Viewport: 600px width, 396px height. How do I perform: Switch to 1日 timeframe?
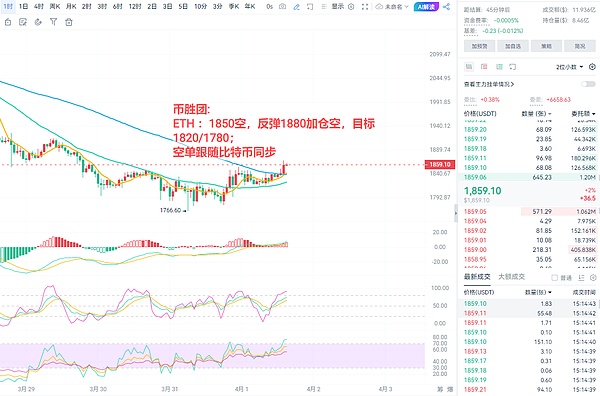[x=23, y=7]
